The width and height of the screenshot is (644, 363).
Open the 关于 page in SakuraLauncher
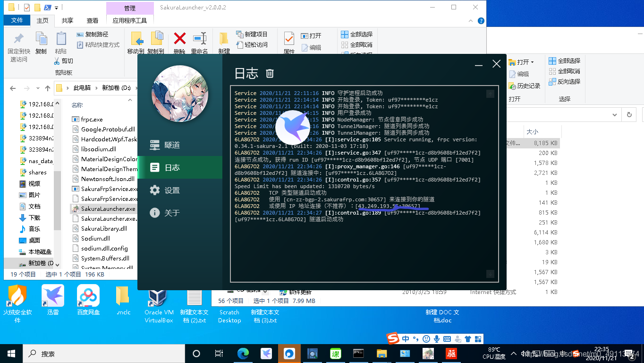(179, 213)
